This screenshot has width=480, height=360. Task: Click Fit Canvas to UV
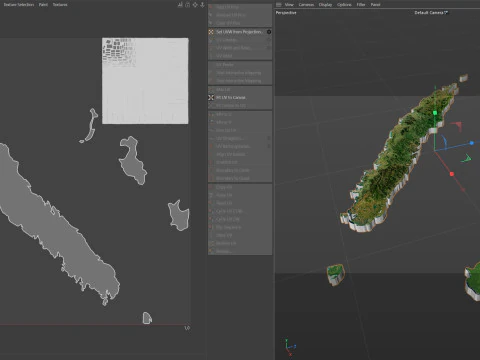pyautogui.click(x=239, y=106)
